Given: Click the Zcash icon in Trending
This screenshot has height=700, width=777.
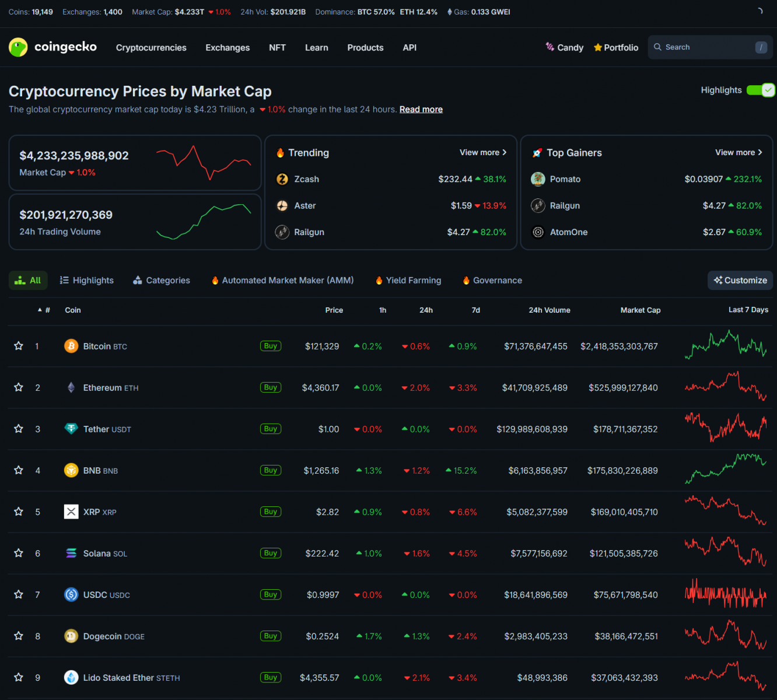Looking at the screenshot, I should [282, 179].
